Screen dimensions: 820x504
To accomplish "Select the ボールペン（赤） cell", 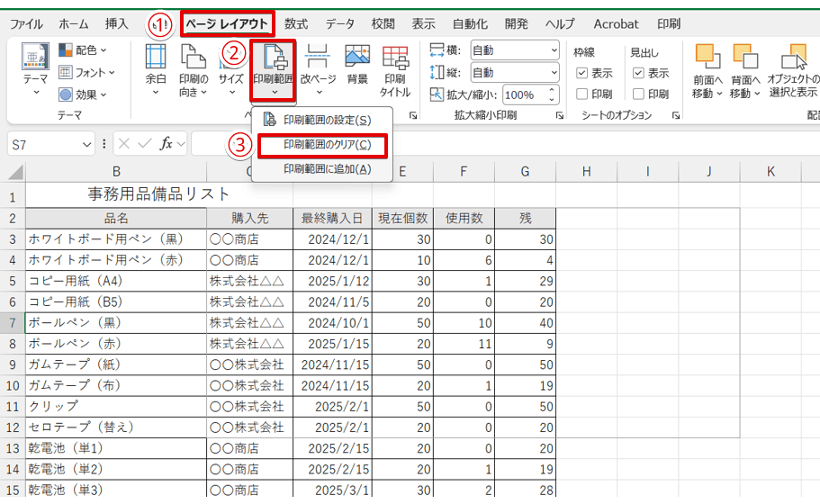I will [116, 344].
